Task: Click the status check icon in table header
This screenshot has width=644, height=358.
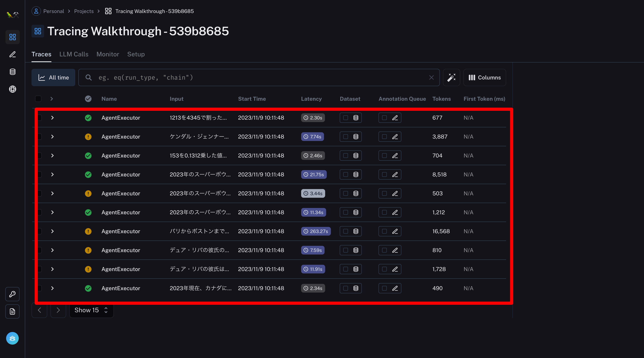Action: [88, 99]
